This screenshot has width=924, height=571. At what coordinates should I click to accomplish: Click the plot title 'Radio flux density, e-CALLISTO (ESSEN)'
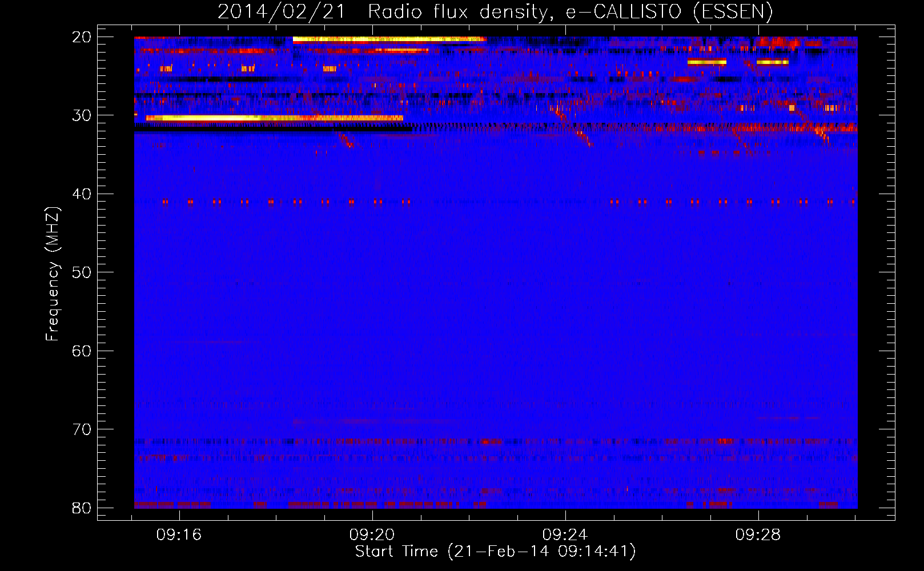click(x=570, y=12)
